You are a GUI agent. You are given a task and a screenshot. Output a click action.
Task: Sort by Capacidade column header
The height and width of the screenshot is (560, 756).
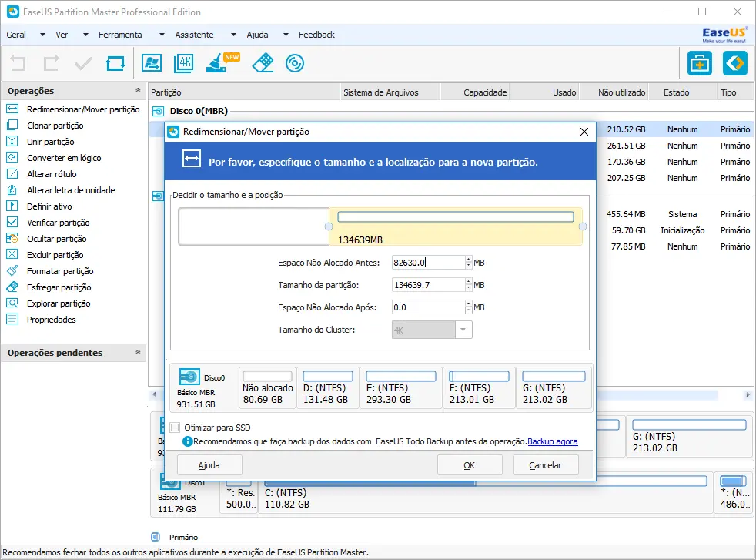click(x=474, y=92)
